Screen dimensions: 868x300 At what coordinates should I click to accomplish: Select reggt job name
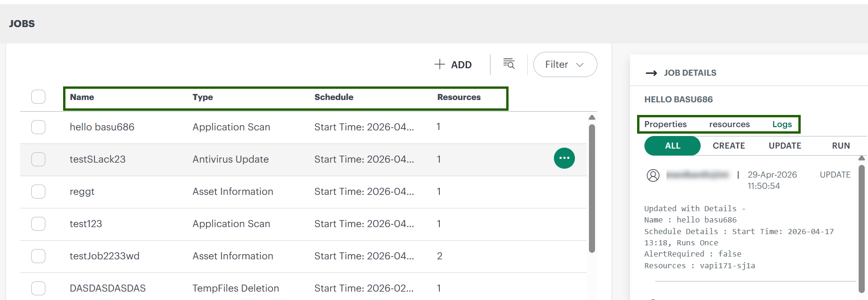coord(82,192)
